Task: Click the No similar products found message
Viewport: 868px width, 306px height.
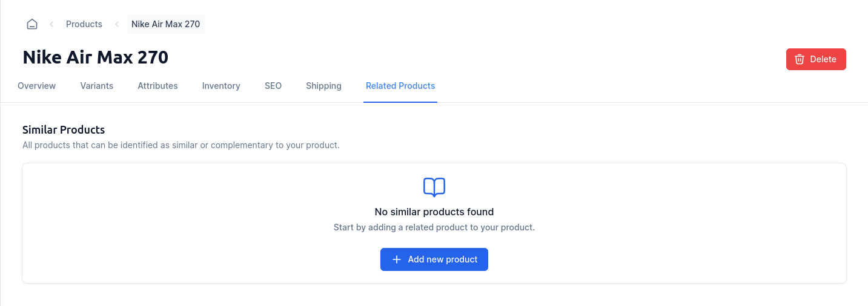Action: 434,212
